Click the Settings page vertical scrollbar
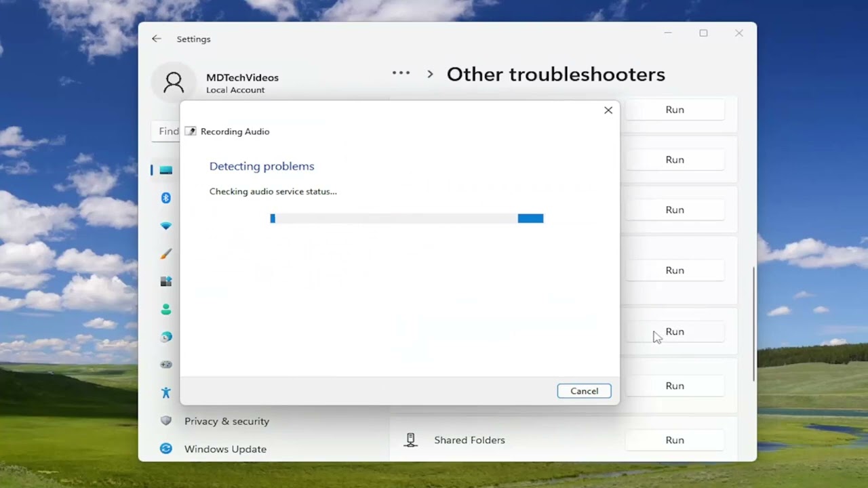The height and width of the screenshot is (488, 868). [753, 324]
